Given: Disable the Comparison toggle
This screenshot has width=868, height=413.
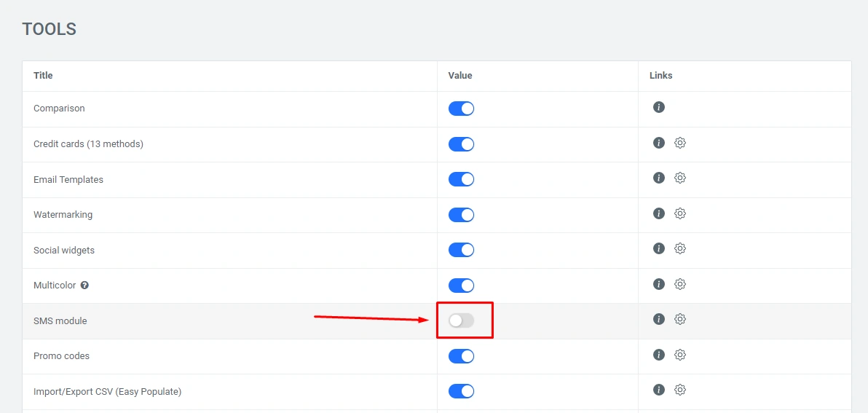Looking at the screenshot, I should coord(461,109).
